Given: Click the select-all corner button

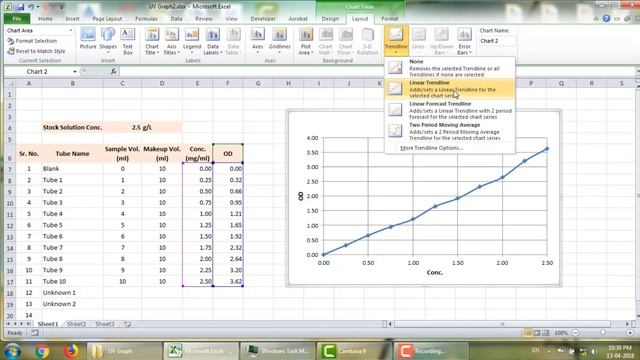Looking at the screenshot, I should click(x=10, y=83).
